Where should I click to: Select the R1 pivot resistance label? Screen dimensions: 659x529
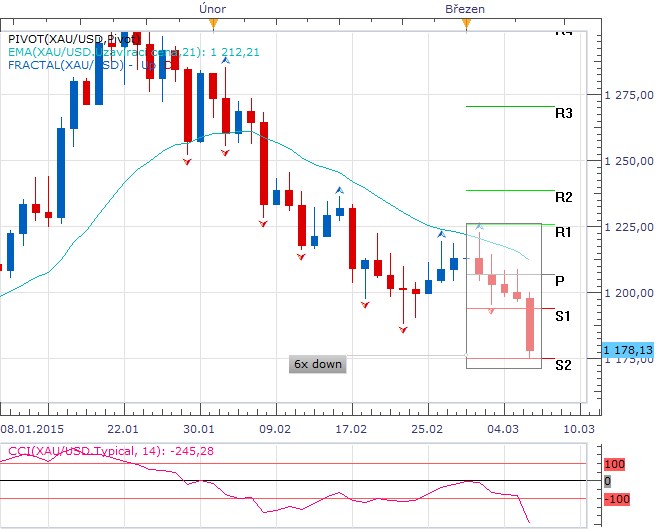point(563,232)
